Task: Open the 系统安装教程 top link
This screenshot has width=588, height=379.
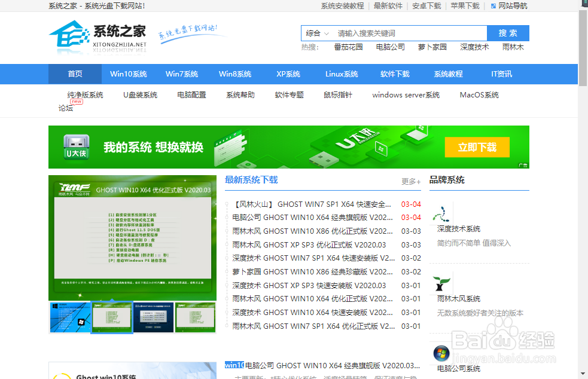Action: point(342,6)
